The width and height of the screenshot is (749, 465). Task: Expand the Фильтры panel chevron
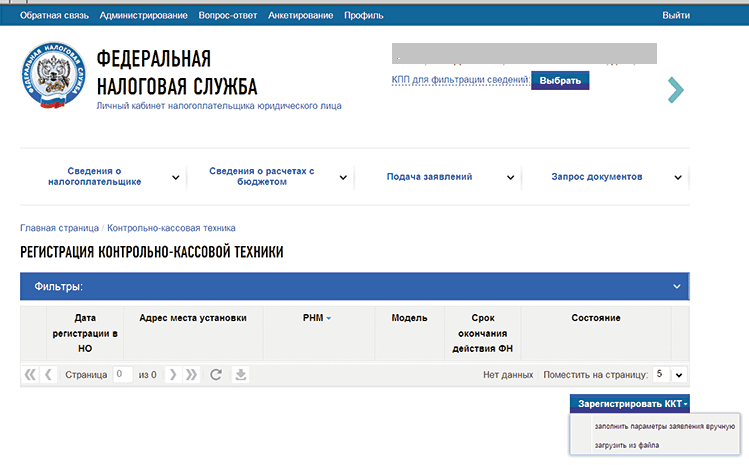click(676, 286)
